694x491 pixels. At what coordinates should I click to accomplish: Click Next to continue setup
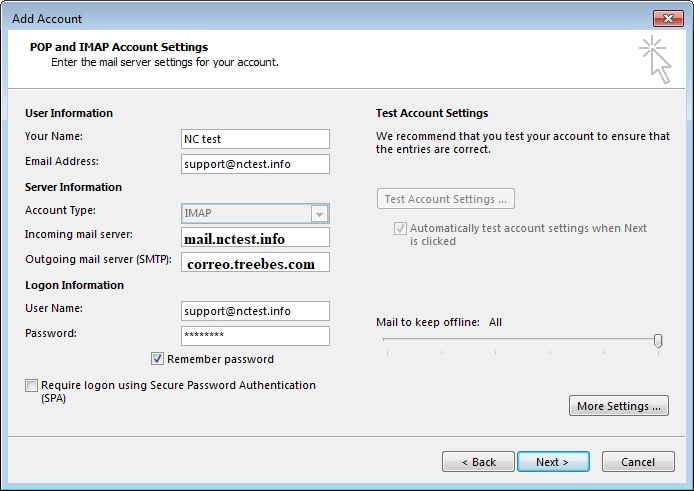(x=553, y=462)
